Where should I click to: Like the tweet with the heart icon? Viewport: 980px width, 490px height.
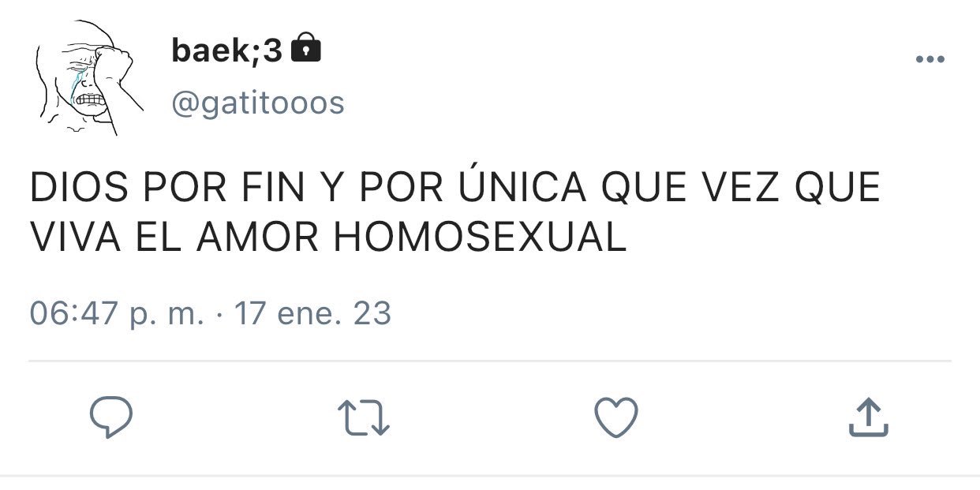click(615, 417)
